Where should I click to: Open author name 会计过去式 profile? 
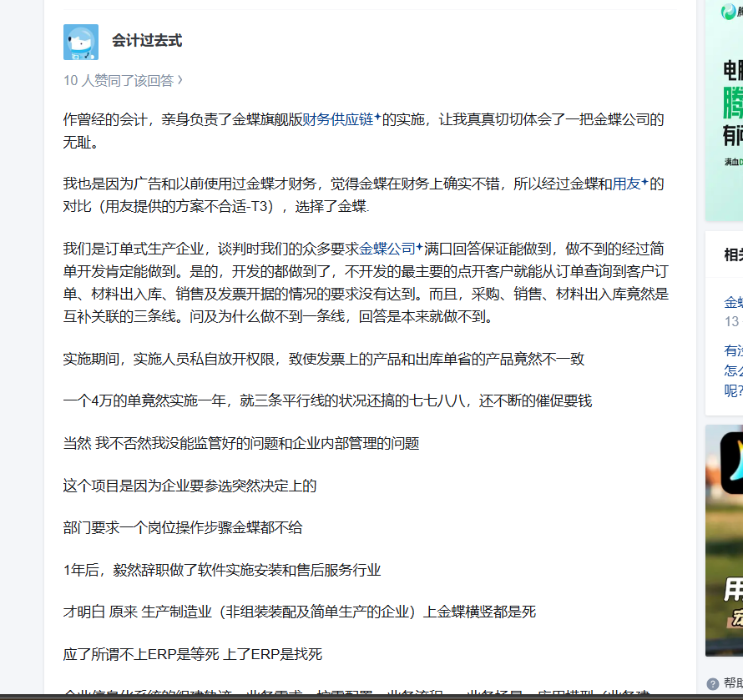pos(147,41)
